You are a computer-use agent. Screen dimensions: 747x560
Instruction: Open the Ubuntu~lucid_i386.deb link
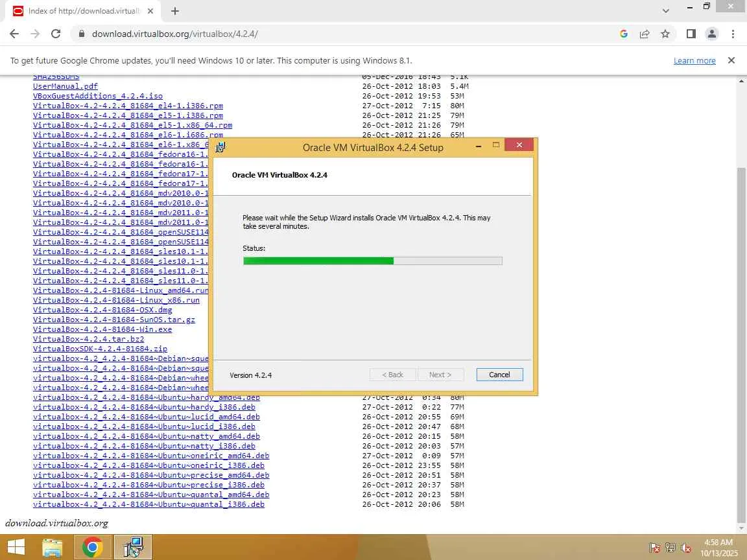pyautogui.click(x=144, y=426)
